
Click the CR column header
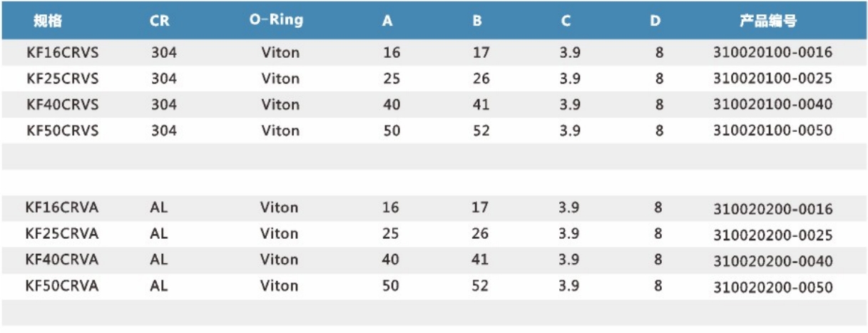pyautogui.click(x=160, y=21)
